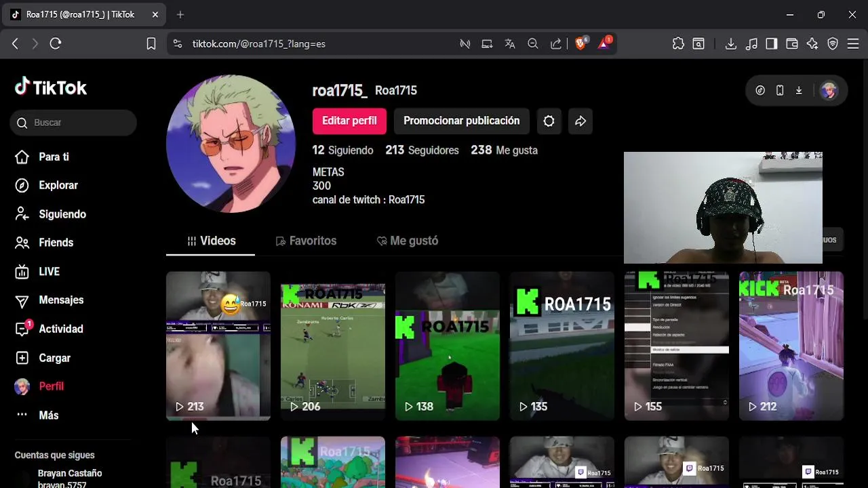868x488 pixels.
Task: Open the video with 135 views
Action: click(x=562, y=346)
